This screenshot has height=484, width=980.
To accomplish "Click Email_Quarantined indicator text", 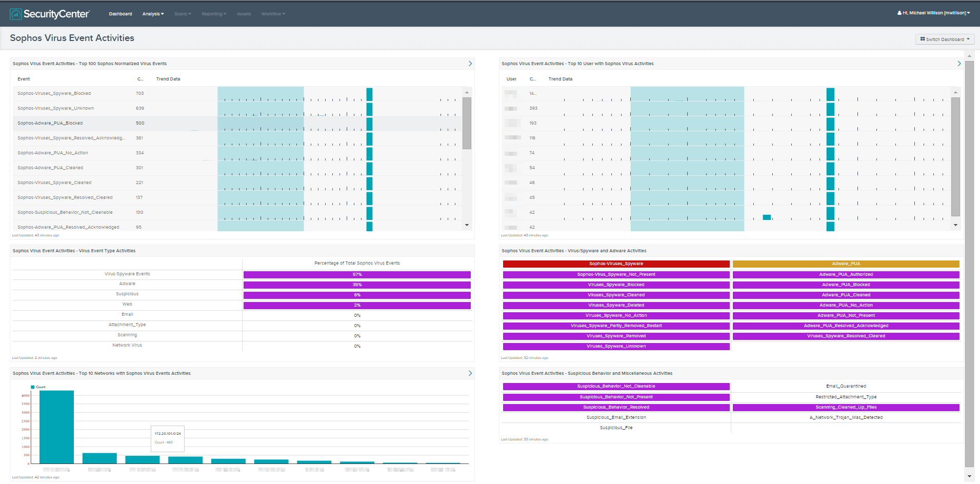I will (x=846, y=387).
